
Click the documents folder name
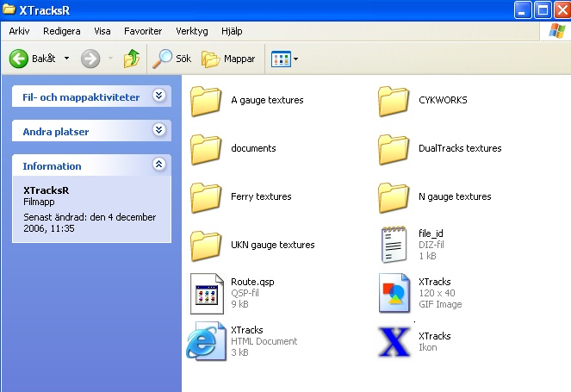point(253,148)
